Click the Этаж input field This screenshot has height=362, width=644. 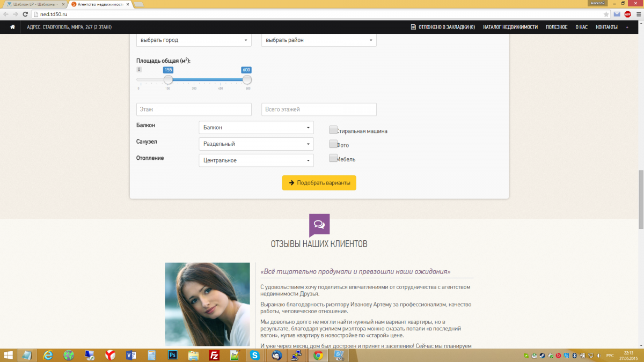coord(194,109)
